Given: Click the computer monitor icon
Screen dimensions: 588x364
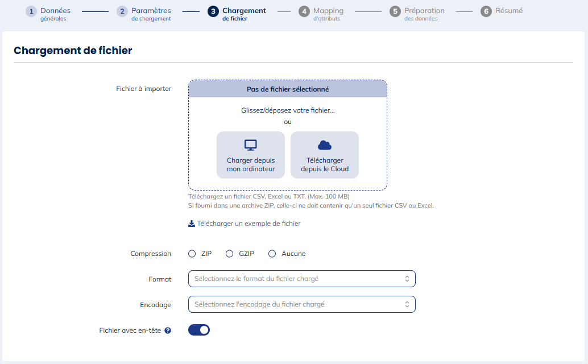Looking at the screenshot, I should [251, 145].
